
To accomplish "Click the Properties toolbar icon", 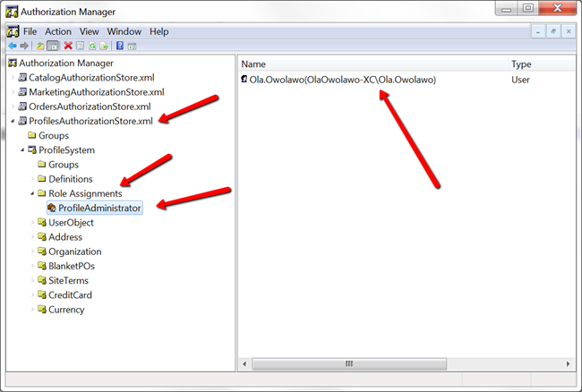I will coord(81,46).
